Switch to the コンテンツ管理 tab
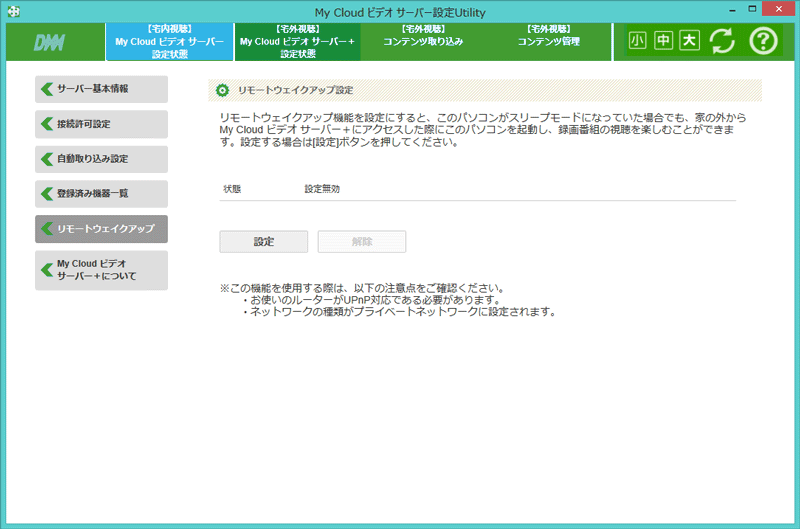 (x=548, y=42)
